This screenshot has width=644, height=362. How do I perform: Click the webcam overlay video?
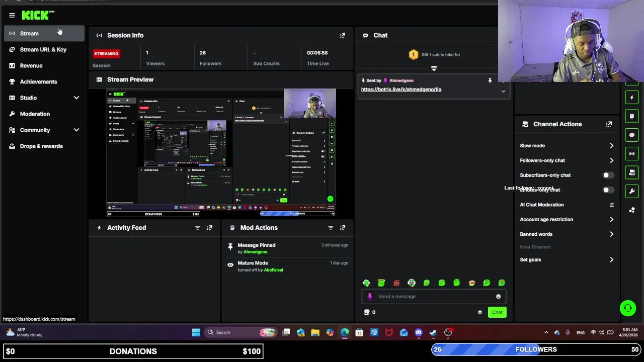tap(571, 41)
